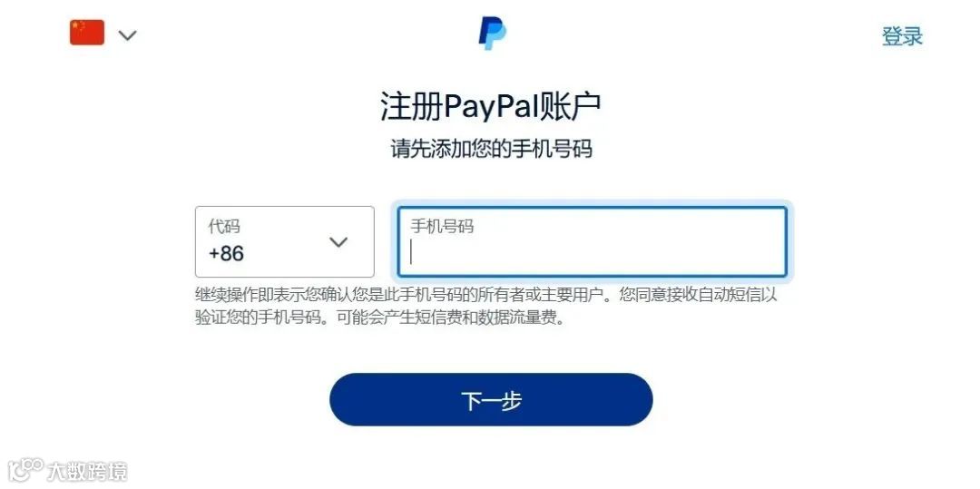Click the China flag icon
Viewport: 980px width, 489px height.
(87, 33)
